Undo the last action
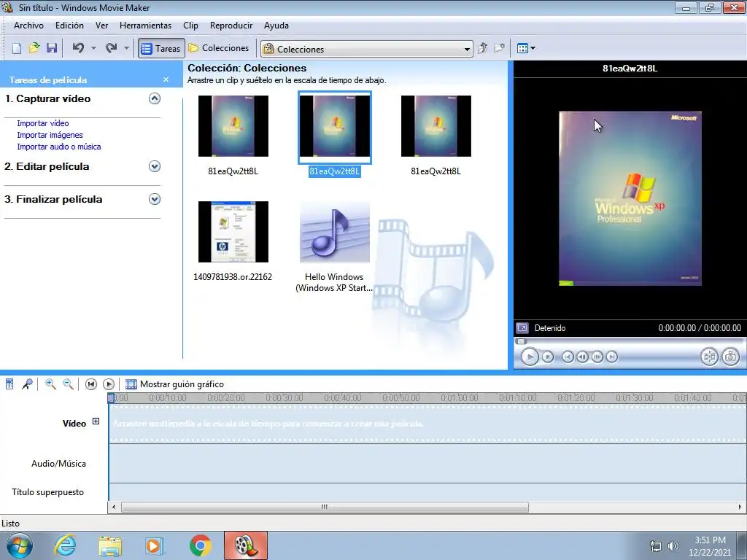The width and height of the screenshot is (747, 560). point(78,48)
